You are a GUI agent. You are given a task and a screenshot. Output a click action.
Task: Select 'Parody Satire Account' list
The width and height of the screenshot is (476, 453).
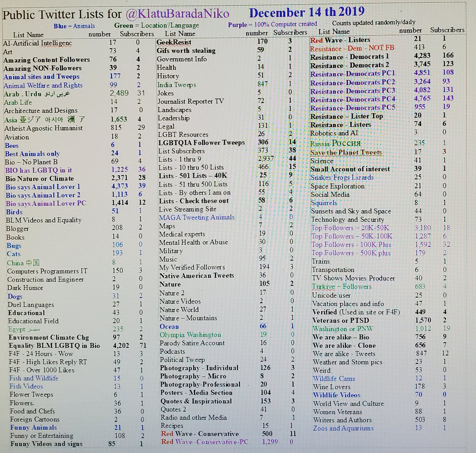pyautogui.click(x=192, y=343)
